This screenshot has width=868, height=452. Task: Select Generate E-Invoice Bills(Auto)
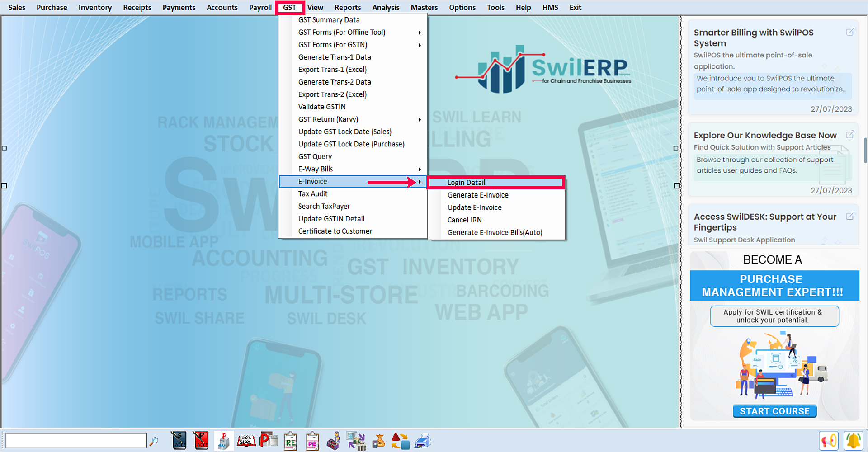[x=496, y=232]
